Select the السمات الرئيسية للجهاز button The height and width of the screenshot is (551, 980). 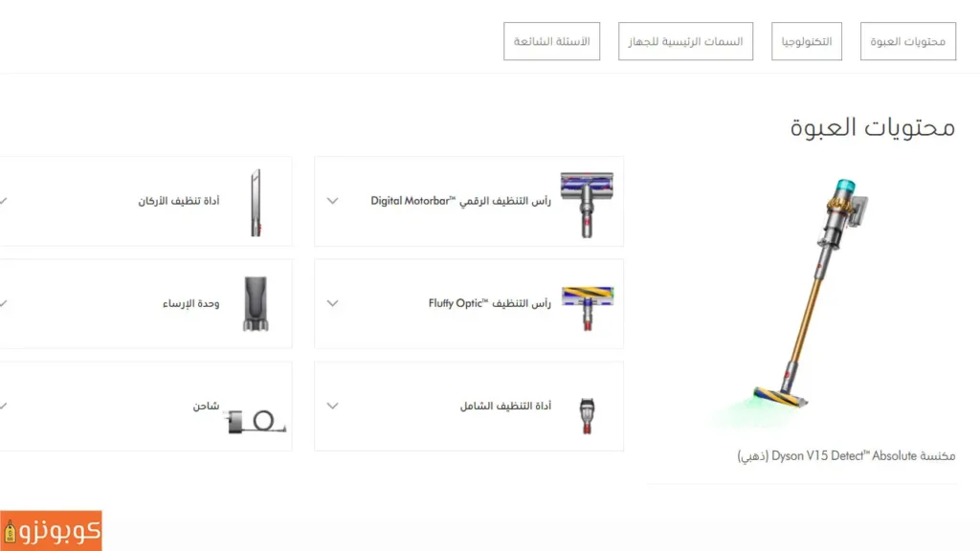coord(685,41)
